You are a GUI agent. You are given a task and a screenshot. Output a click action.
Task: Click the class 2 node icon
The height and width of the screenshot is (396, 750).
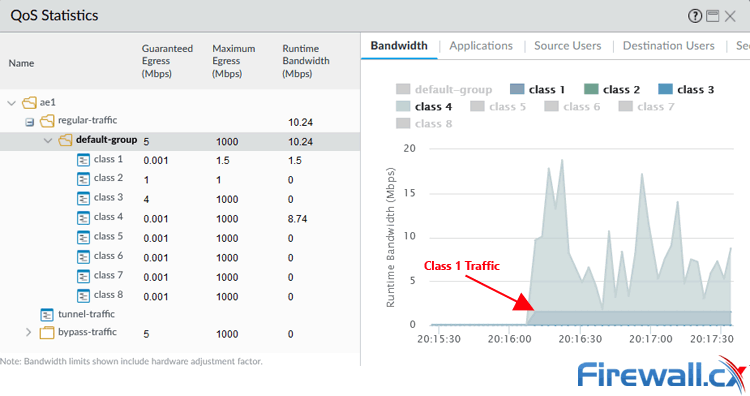click(83, 179)
